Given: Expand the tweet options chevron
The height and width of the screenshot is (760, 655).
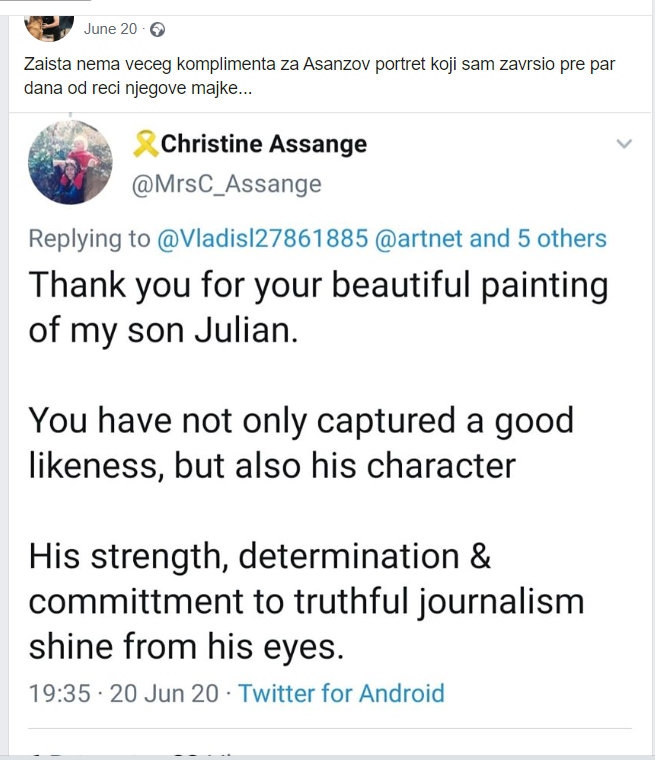Looking at the screenshot, I should [x=624, y=144].
